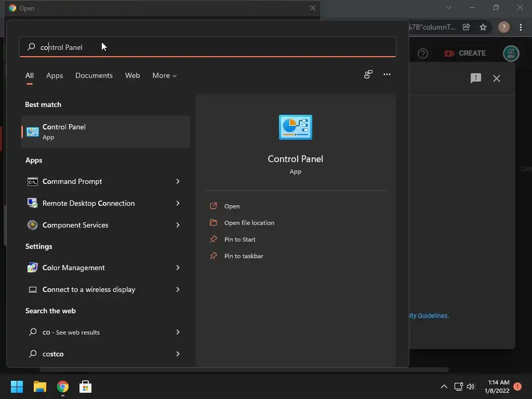Click the folder icon for Open file location
Image resolution: width=532 pixels, height=399 pixels.
click(214, 222)
